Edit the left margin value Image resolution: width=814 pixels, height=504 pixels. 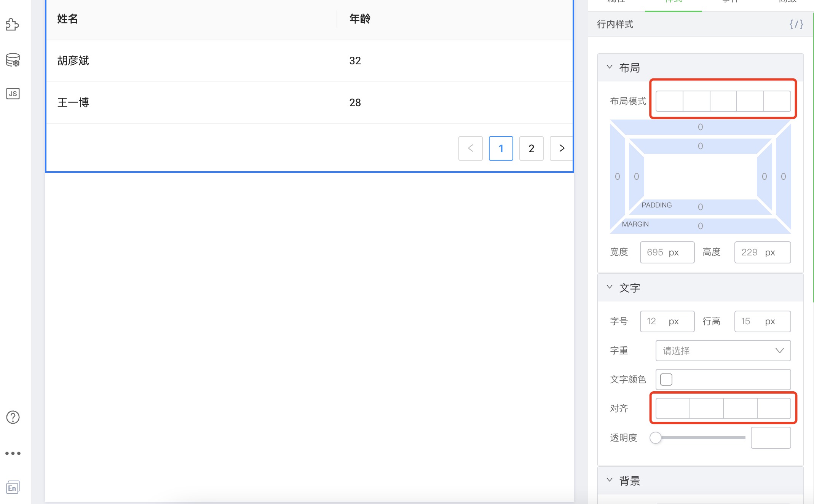pos(618,177)
